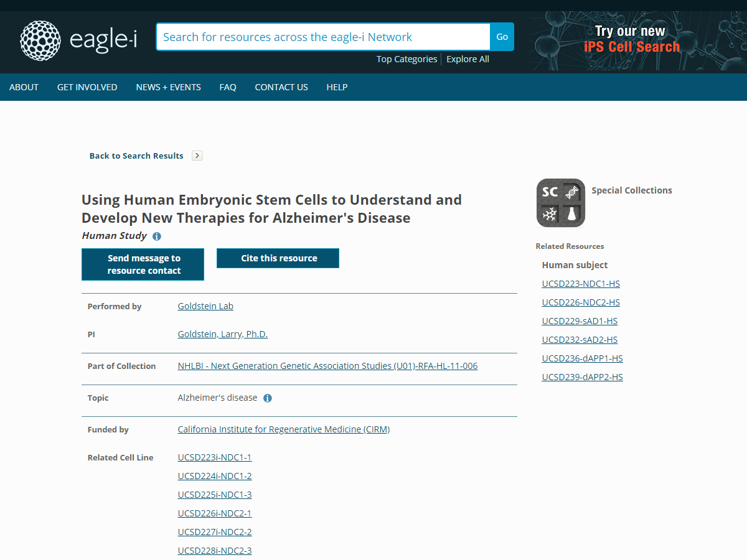This screenshot has width=747, height=560.
Task: Click arrow icon beside Back to Search Results
Action: click(x=197, y=156)
